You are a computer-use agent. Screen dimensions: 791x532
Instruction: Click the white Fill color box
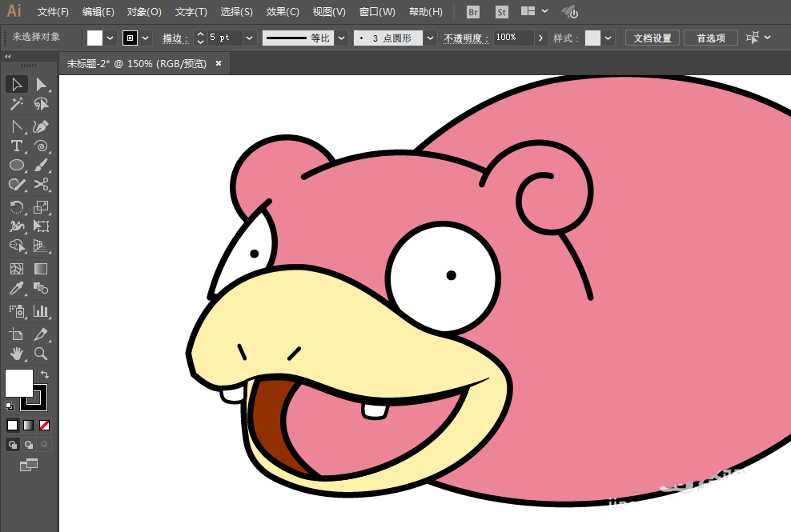[x=18, y=382]
